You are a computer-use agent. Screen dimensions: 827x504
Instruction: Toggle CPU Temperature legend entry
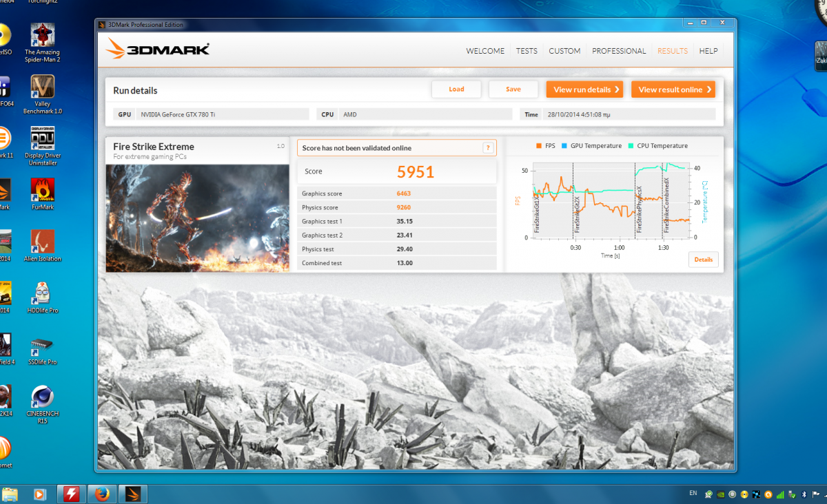click(x=658, y=146)
